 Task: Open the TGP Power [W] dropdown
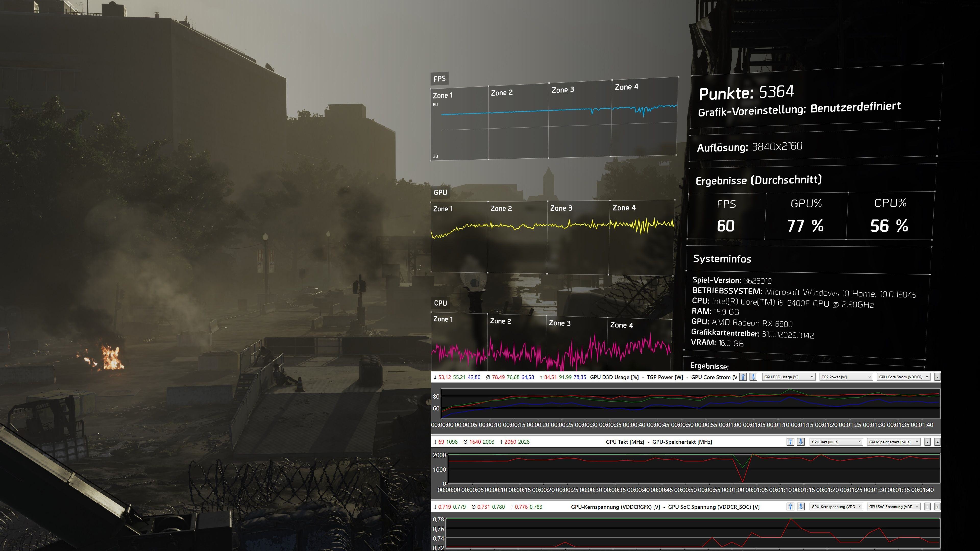[846, 377]
